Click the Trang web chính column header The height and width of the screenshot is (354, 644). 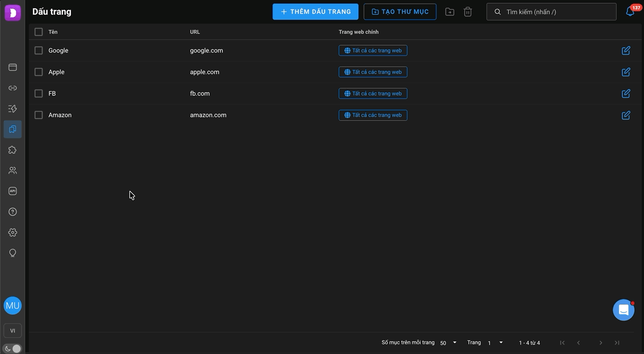pos(359,32)
